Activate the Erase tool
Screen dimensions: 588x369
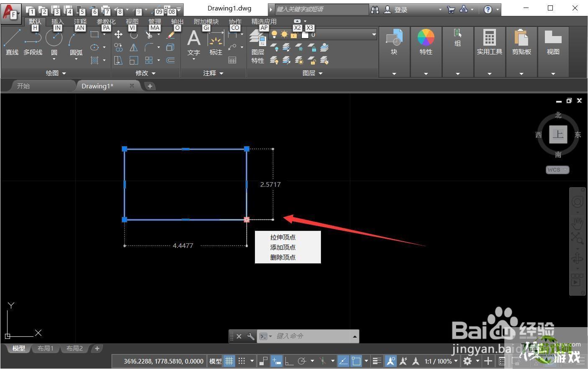171,34
